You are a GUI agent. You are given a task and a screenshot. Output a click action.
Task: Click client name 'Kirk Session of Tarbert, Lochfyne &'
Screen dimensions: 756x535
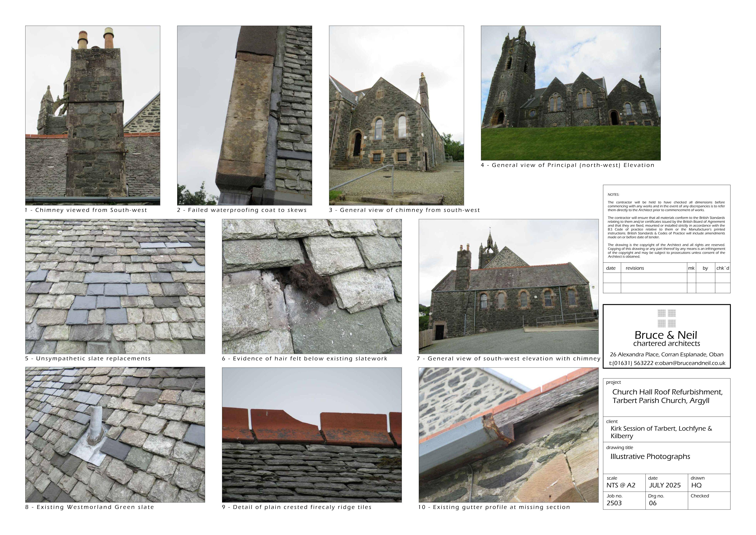[x=661, y=429]
